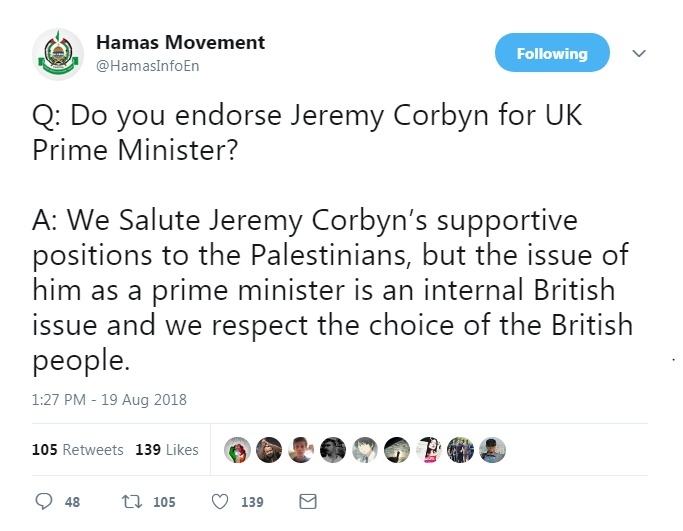Click the reply speech bubble icon
Image resolution: width=683 pixels, height=531 pixels.
tap(43, 501)
